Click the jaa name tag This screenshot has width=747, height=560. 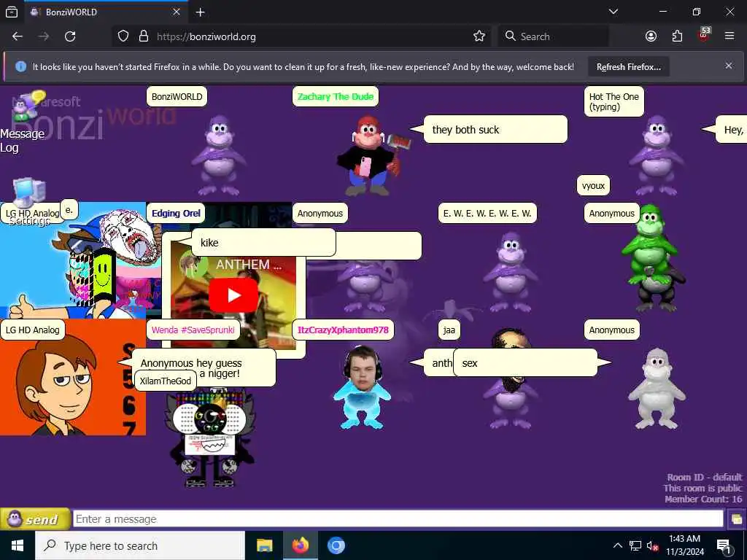449,330
